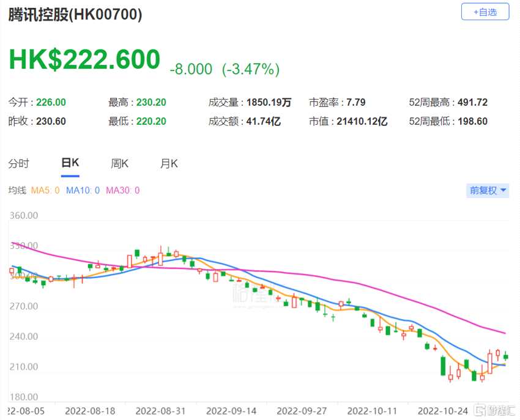The image size is (520, 420).
Task: Click the 均线 label
Action: pyautogui.click(x=17, y=190)
